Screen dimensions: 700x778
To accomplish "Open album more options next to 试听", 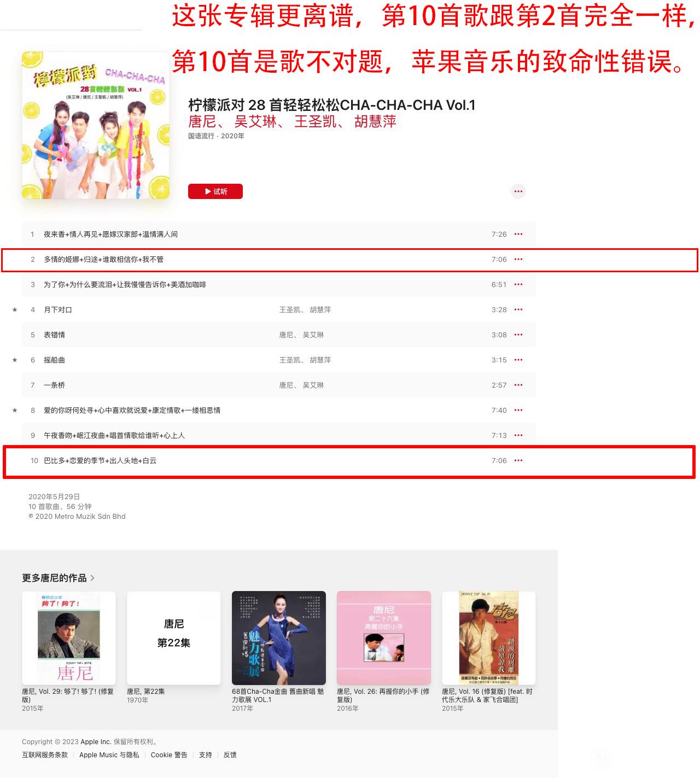I will pyautogui.click(x=518, y=191).
